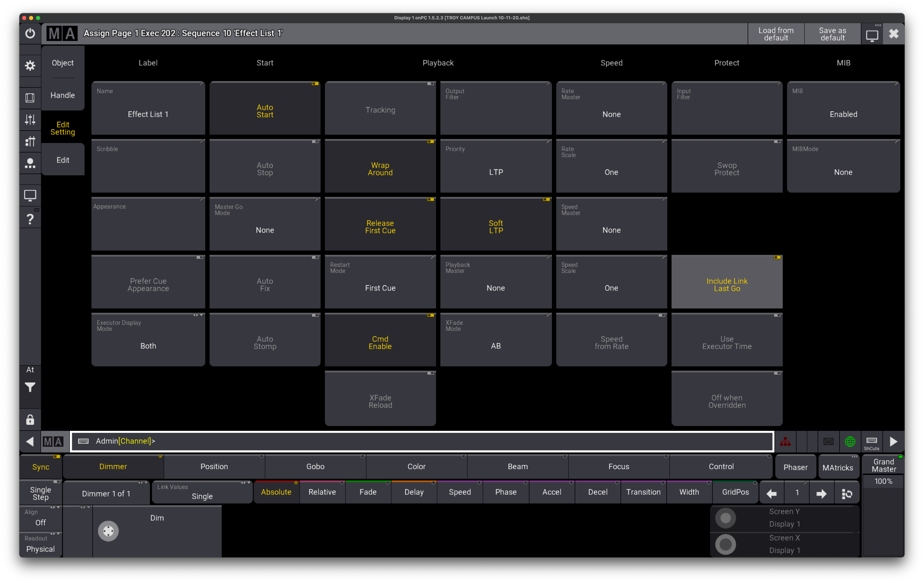Select Color feature group tab
Screen dimensions: 924x583
tap(417, 467)
